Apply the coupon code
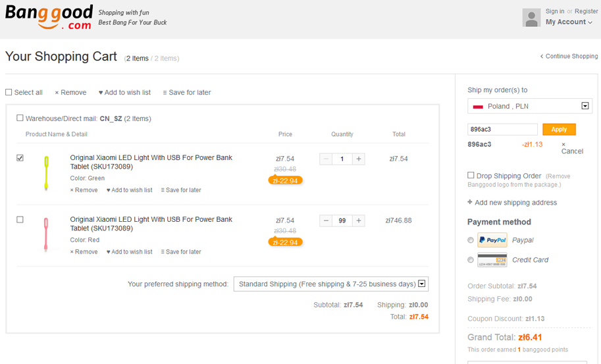 point(559,130)
